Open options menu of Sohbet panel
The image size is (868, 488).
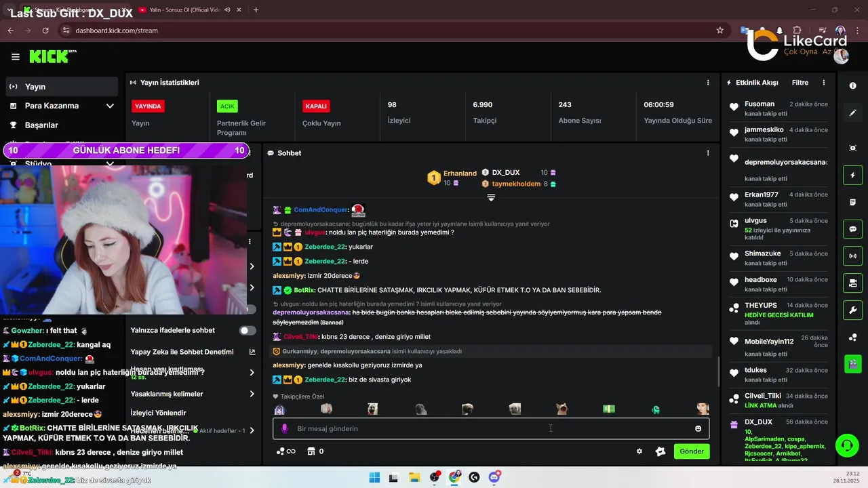tap(708, 153)
